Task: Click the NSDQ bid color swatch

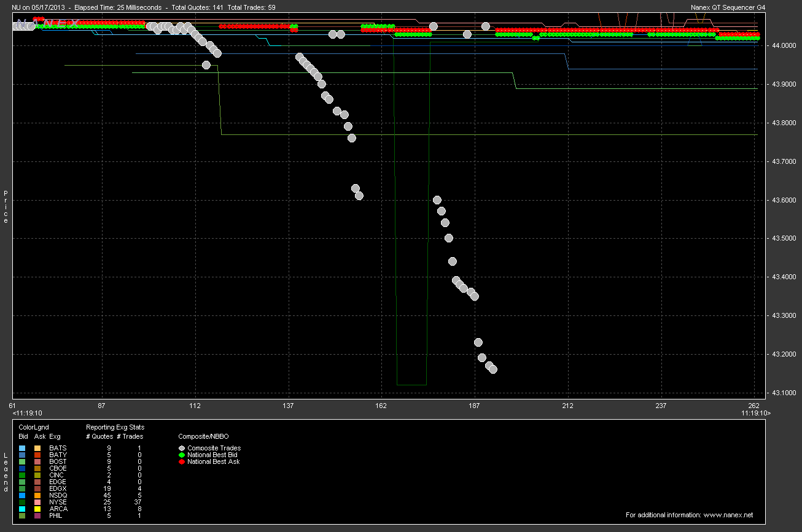Action: 22,496
